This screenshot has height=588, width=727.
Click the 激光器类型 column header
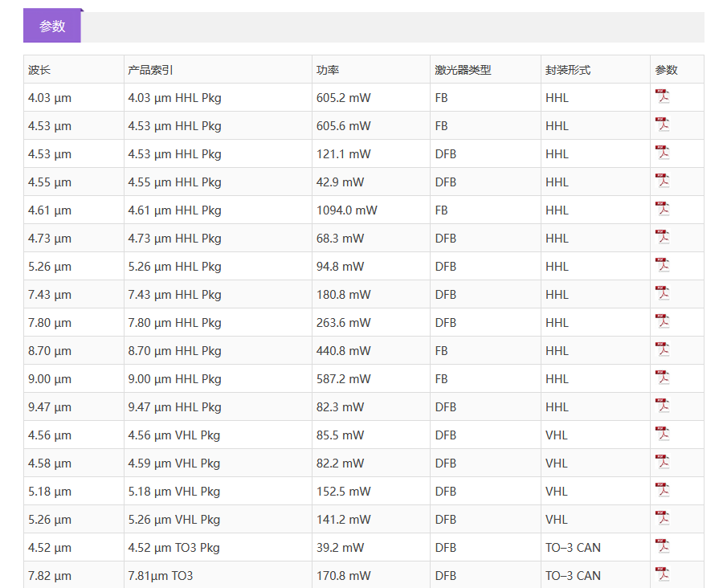[x=463, y=70]
